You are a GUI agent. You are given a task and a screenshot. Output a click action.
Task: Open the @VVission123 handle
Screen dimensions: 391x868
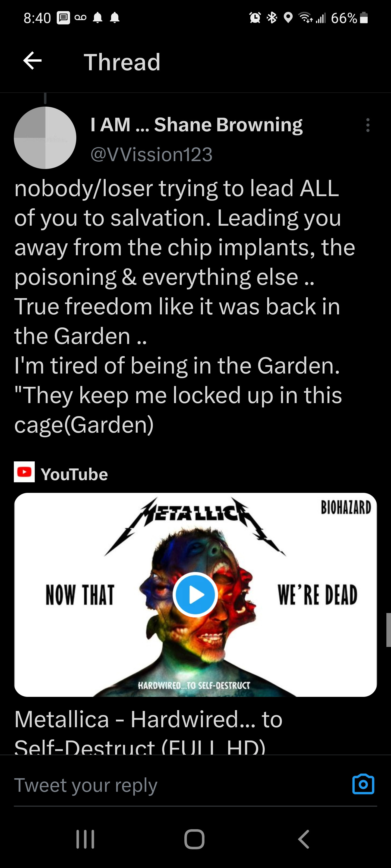pyautogui.click(x=152, y=155)
